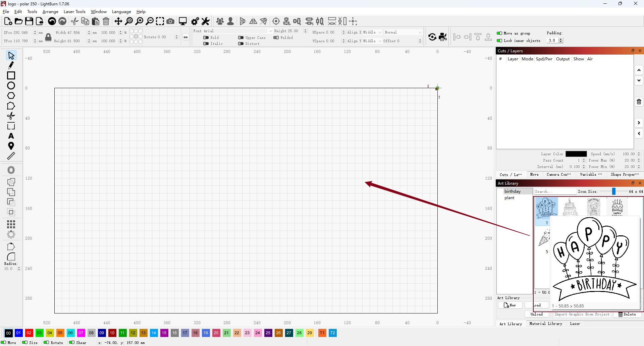Open the Language menu
Image resolution: width=644 pixels, height=346 pixels.
[x=121, y=11]
